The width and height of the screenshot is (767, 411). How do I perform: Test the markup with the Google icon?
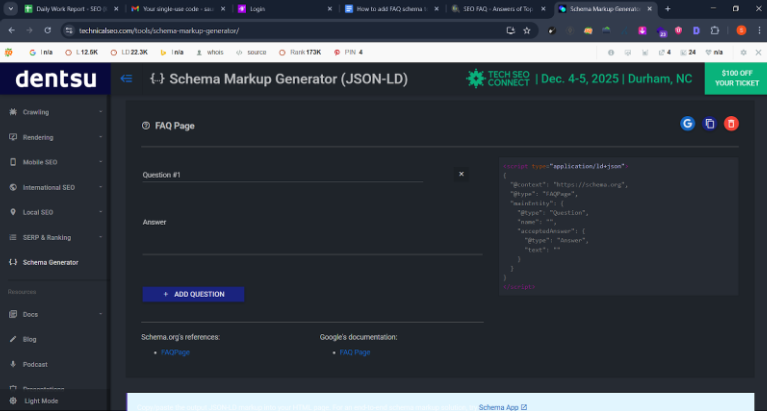pyautogui.click(x=687, y=124)
